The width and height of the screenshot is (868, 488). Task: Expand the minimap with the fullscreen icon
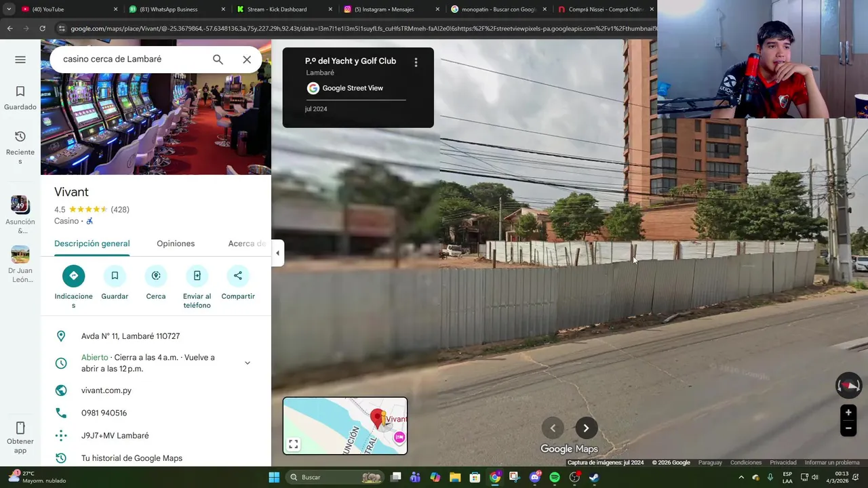click(x=294, y=445)
